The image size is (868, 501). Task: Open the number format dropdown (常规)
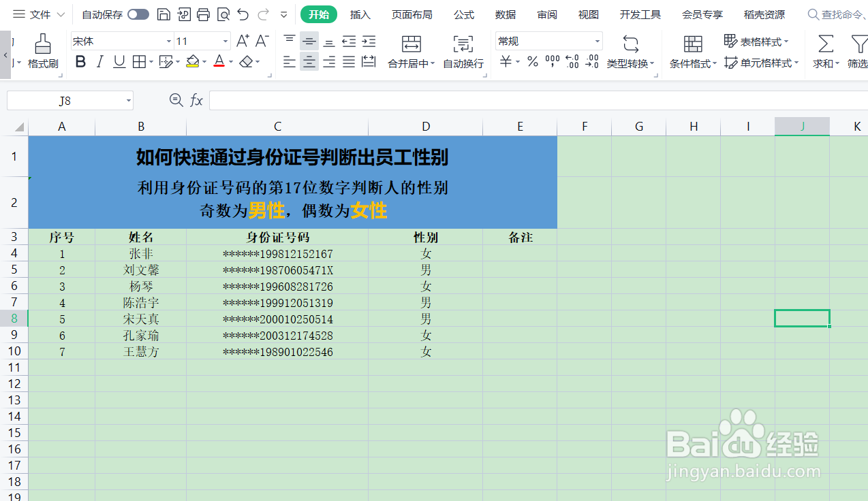click(x=598, y=42)
